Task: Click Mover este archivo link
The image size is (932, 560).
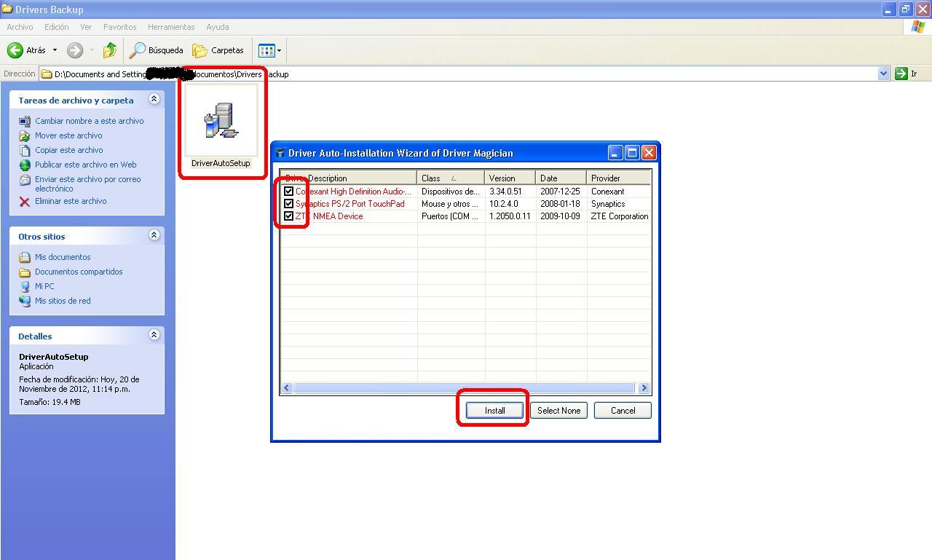Action: [x=68, y=135]
